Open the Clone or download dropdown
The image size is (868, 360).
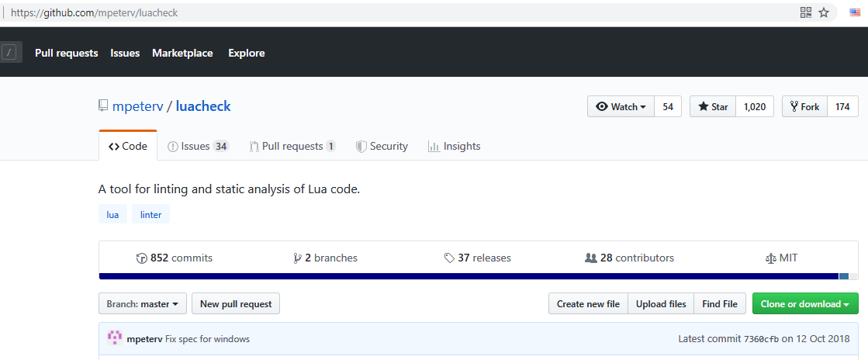[805, 303]
